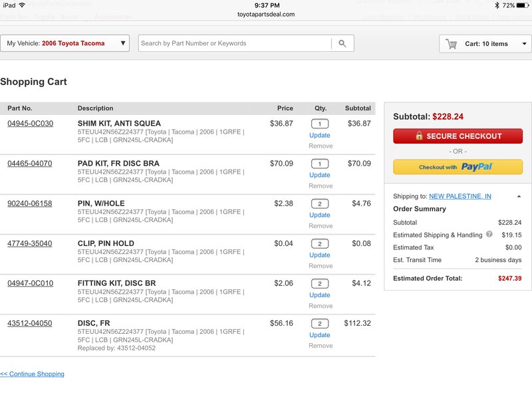Viewport: 532px width, 399px height.
Task: Click the Continue Shopping link
Action: tap(32, 374)
